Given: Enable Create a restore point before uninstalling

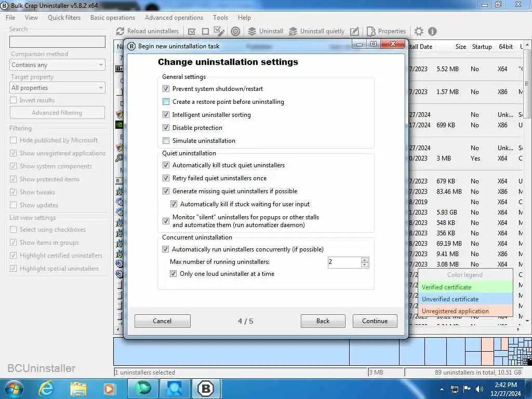Looking at the screenshot, I should coord(166,101).
